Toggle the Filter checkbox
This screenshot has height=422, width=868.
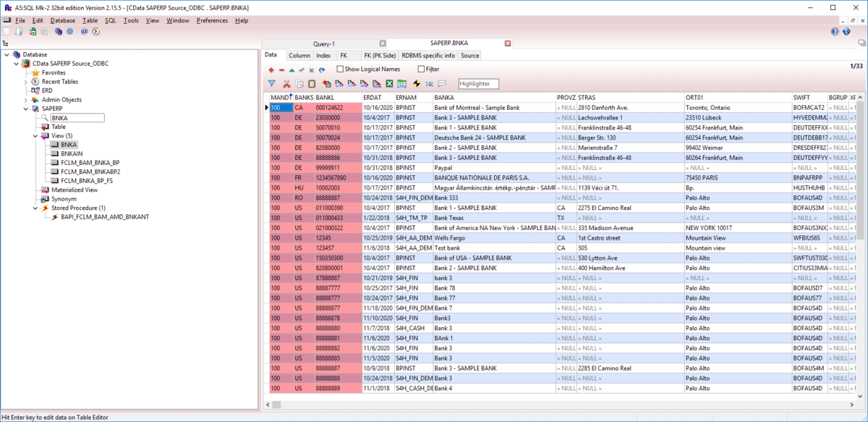pyautogui.click(x=422, y=69)
